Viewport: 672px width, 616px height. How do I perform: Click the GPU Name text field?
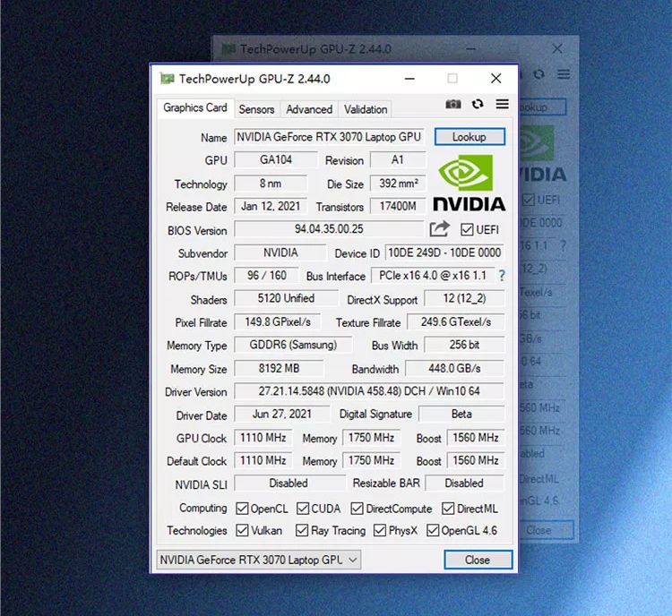click(x=328, y=137)
